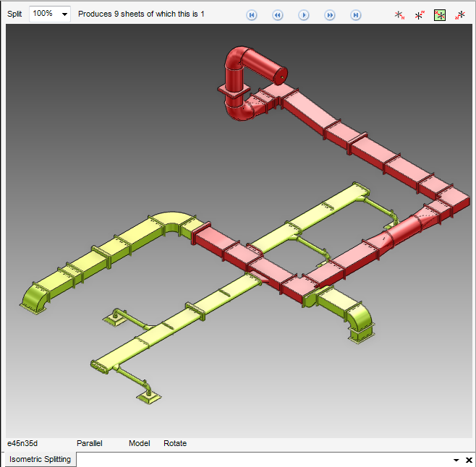
Task: Go to the first sheet
Action: tap(252, 15)
